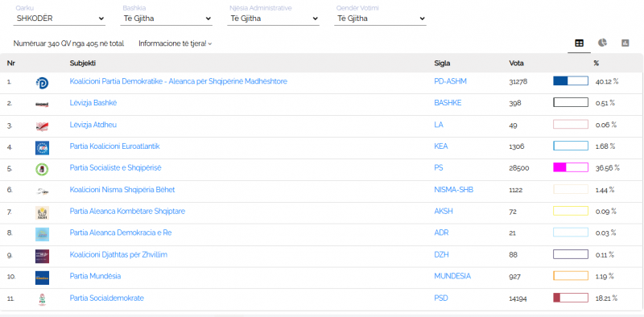Viewport: 644px width, 317px height.
Task: Click the Partia Socialdemokrate logo icon
Action: [x=42, y=299]
